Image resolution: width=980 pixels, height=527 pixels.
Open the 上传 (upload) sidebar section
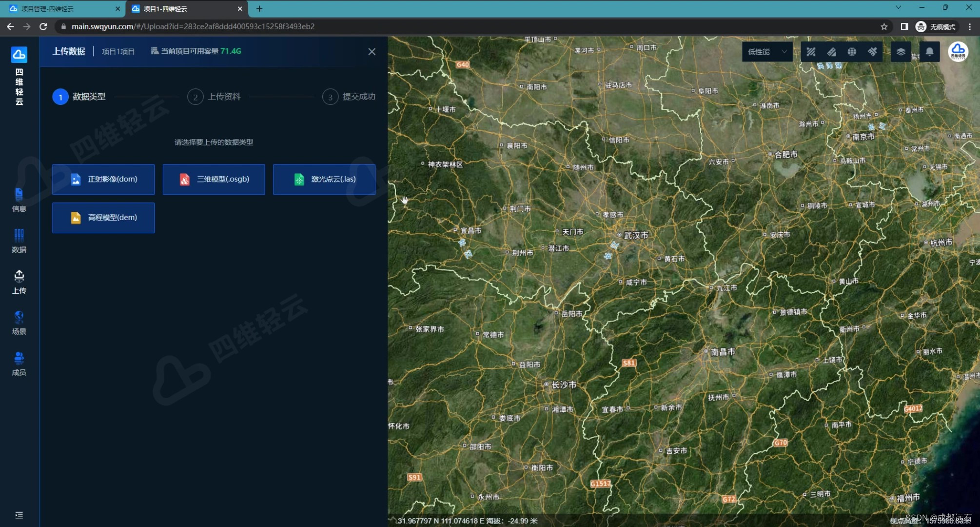tap(19, 282)
